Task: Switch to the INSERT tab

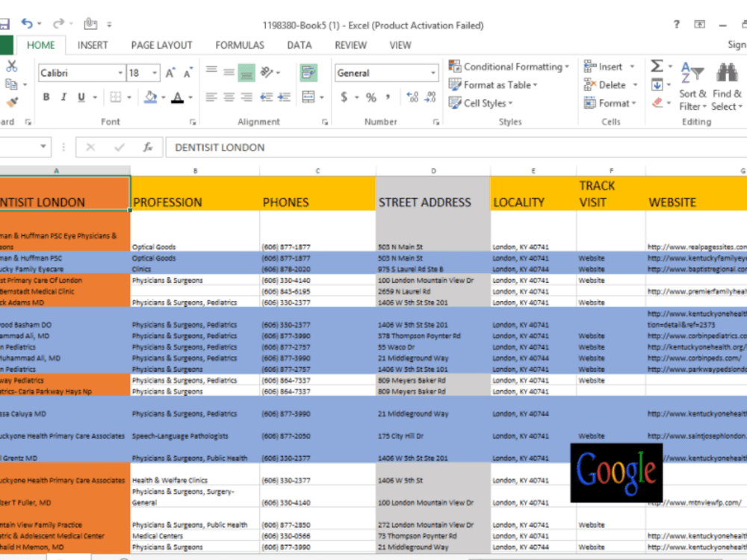Action: click(x=93, y=46)
